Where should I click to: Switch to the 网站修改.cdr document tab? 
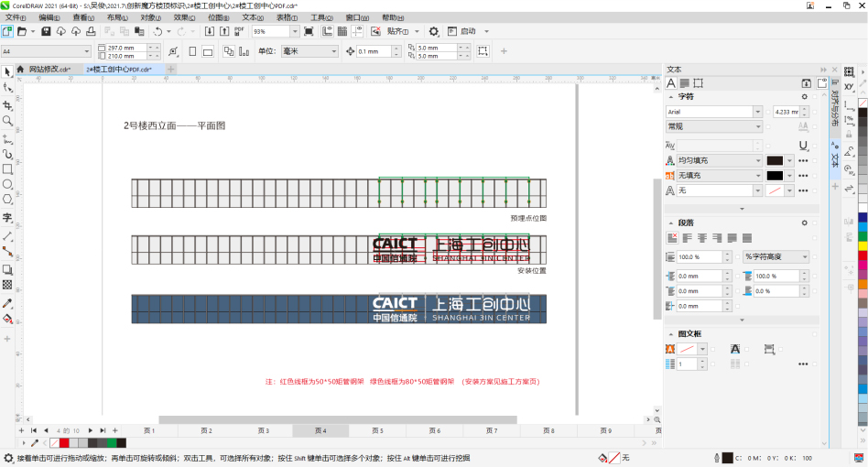click(x=49, y=69)
